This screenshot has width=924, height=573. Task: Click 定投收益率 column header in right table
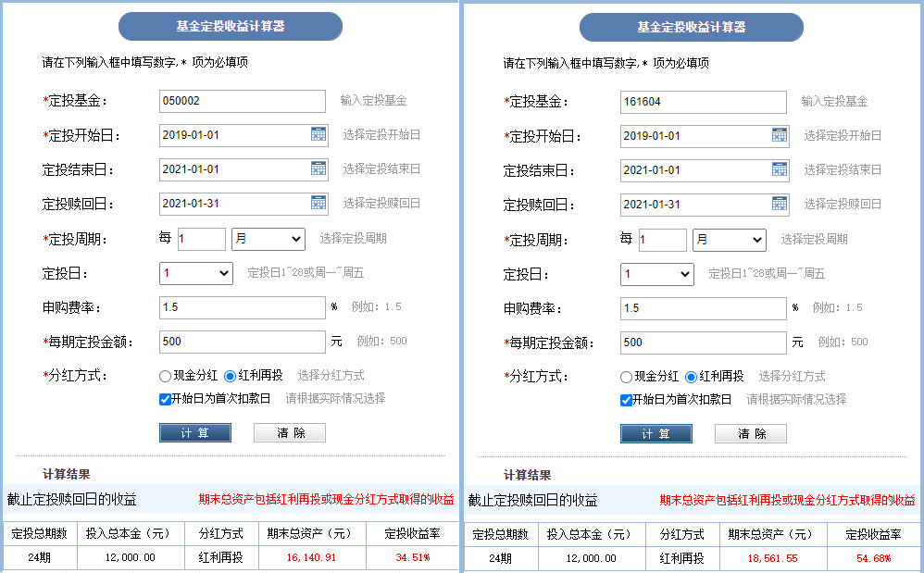(873, 535)
